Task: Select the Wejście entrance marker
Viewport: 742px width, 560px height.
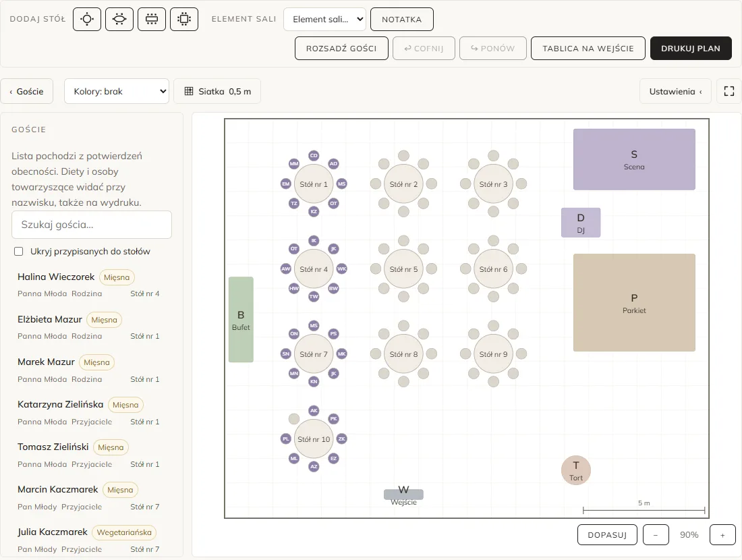Action: (403, 495)
